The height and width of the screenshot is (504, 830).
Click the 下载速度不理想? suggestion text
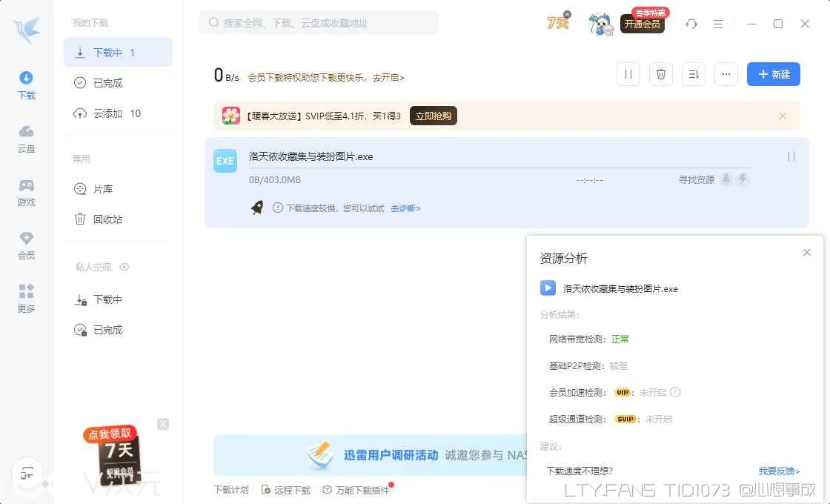pyautogui.click(x=579, y=471)
